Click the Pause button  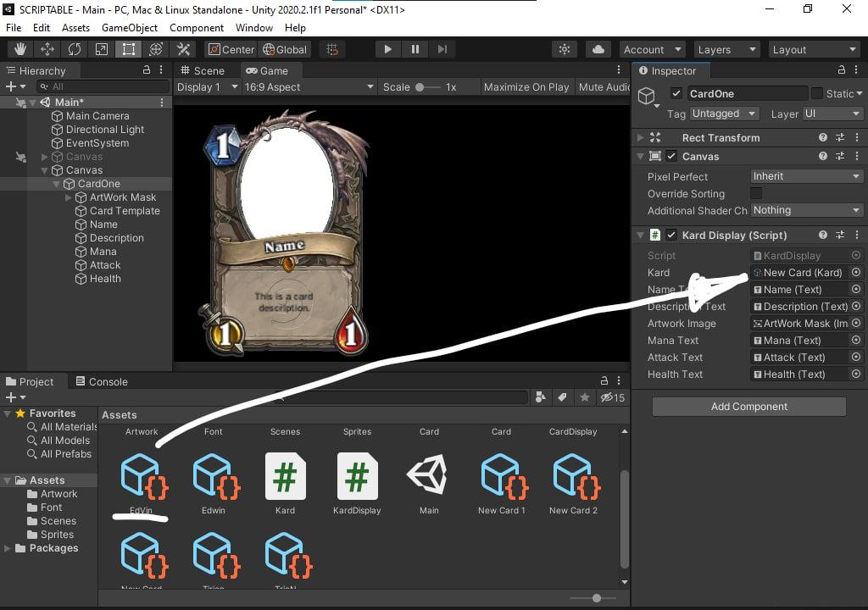[x=415, y=49]
